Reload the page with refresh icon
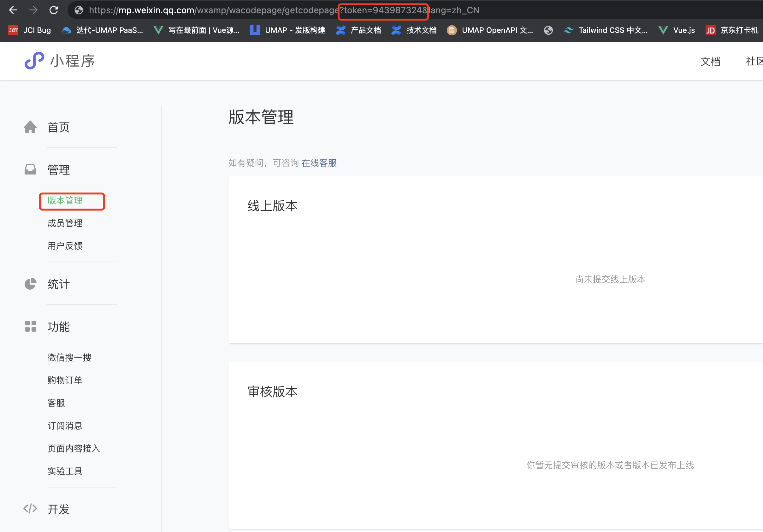 [54, 10]
